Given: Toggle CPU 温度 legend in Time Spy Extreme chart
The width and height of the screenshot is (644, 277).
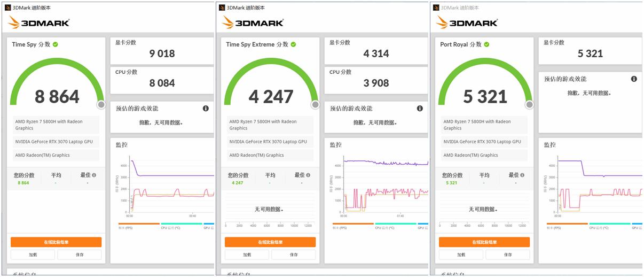Looking at the screenshot, I should pyautogui.click(x=396, y=226).
